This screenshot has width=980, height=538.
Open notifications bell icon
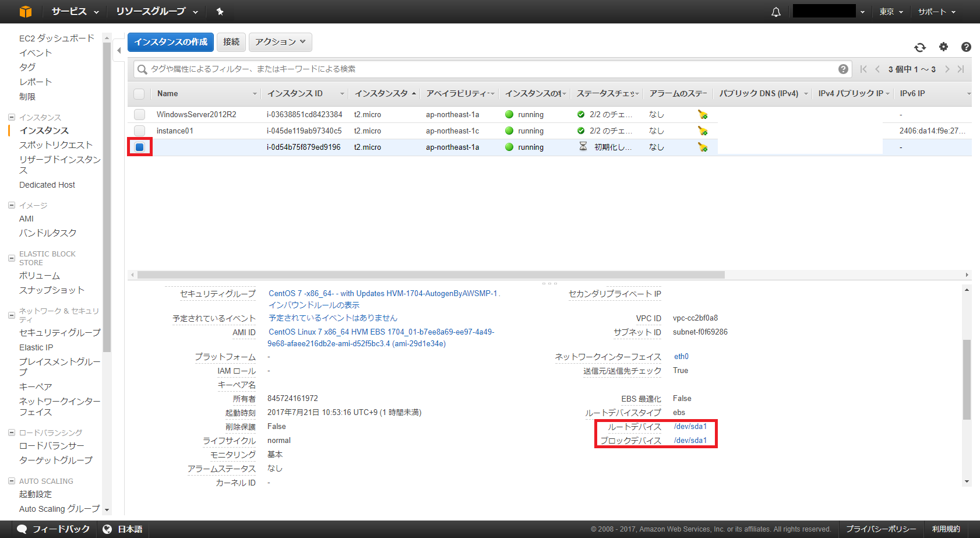[776, 12]
